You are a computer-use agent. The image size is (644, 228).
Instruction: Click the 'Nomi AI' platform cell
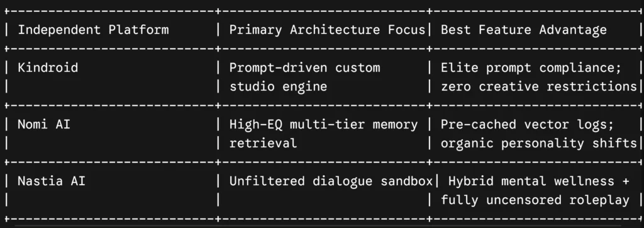pos(44,125)
